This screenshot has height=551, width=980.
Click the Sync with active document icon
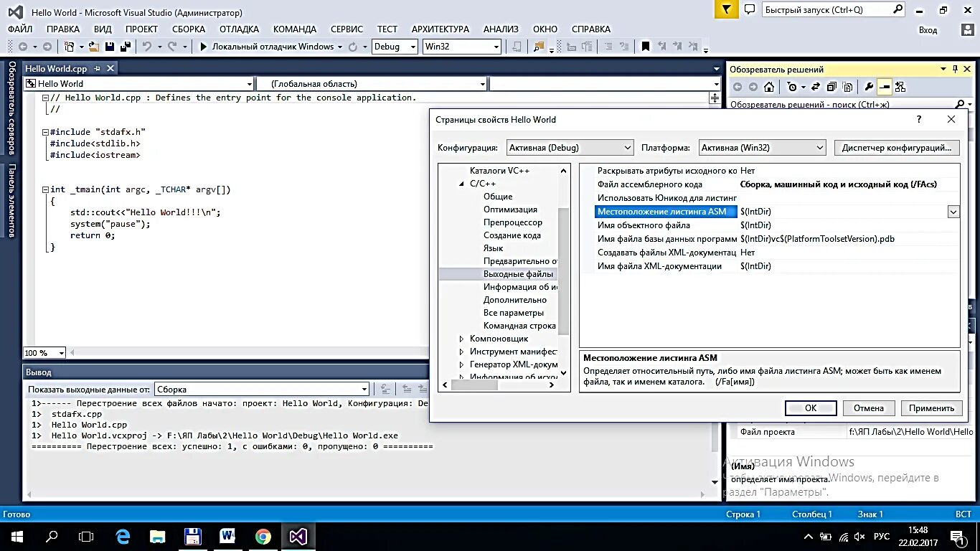(x=814, y=87)
